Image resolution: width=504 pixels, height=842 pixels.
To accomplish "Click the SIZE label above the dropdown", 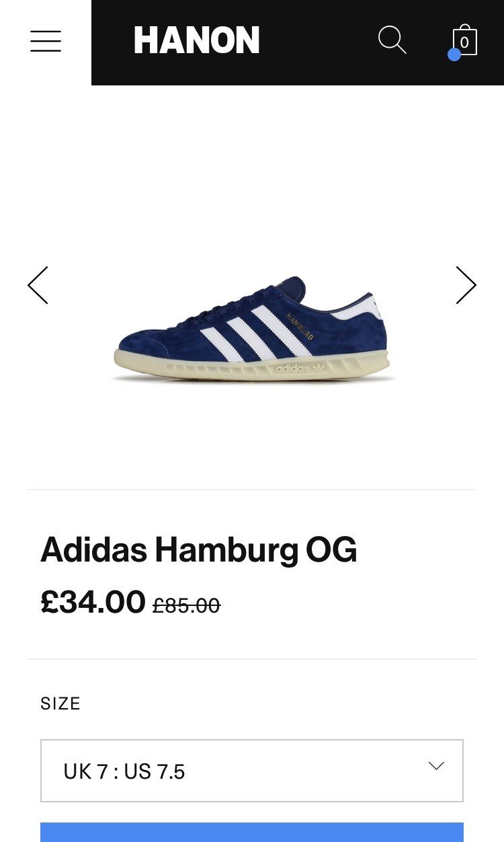I will coord(60,703).
